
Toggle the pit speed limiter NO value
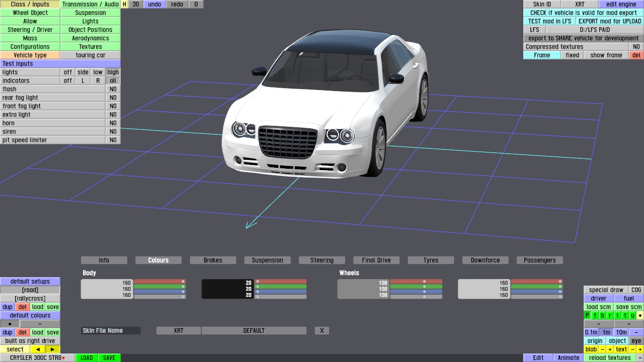pyautogui.click(x=113, y=140)
